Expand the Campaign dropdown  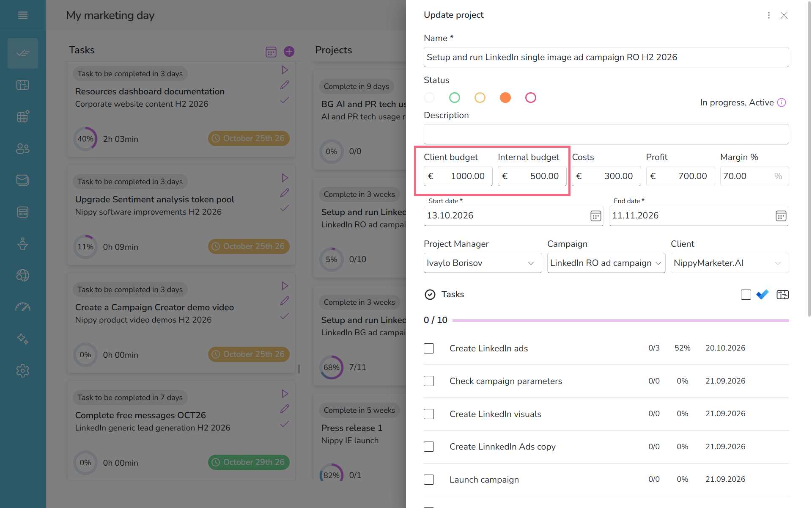tap(606, 263)
